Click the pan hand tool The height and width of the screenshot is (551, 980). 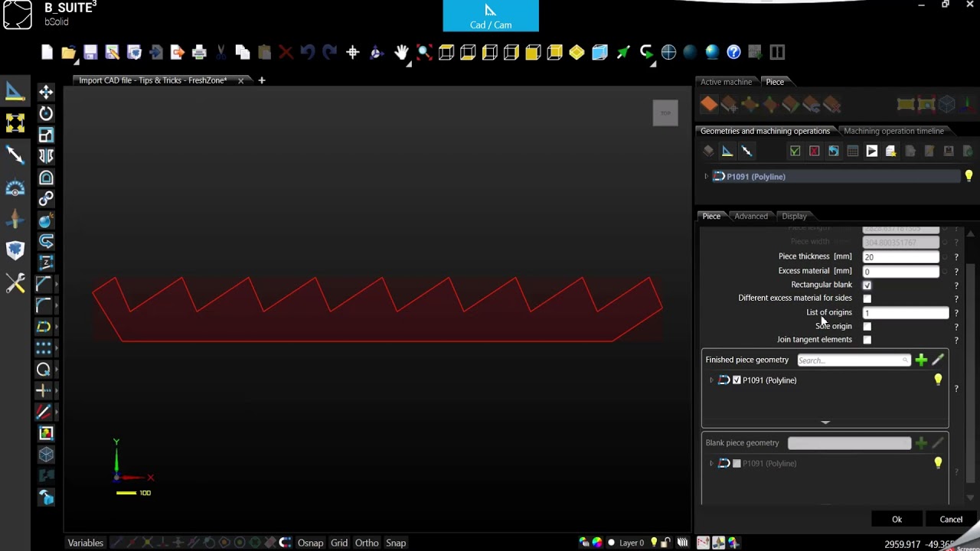click(401, 52)
